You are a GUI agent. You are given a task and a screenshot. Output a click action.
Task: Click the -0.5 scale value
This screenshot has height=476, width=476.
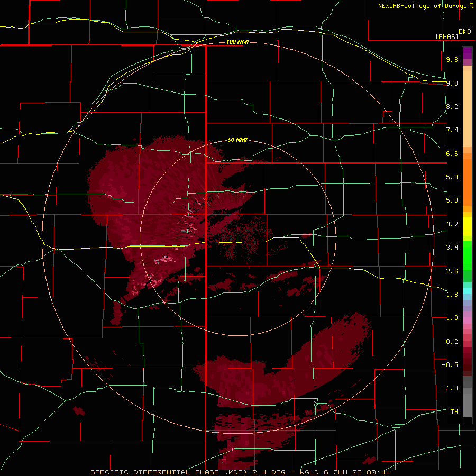tap(450, 365)
